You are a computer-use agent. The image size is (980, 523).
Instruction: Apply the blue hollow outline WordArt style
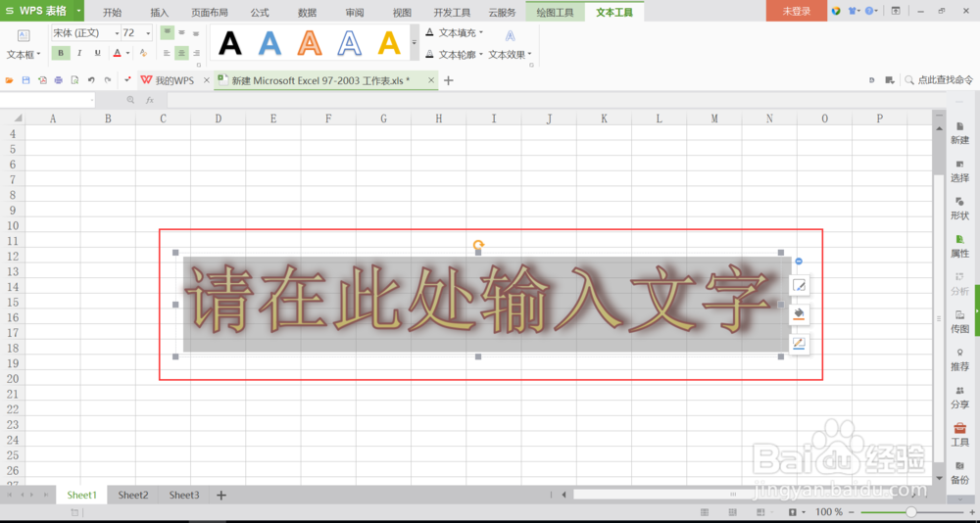350,42
